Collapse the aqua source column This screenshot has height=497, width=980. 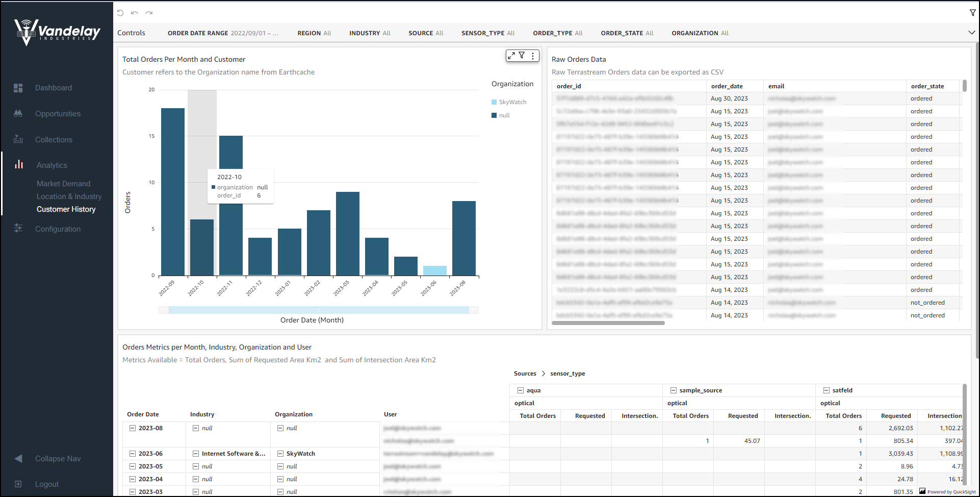click(521, 390)
